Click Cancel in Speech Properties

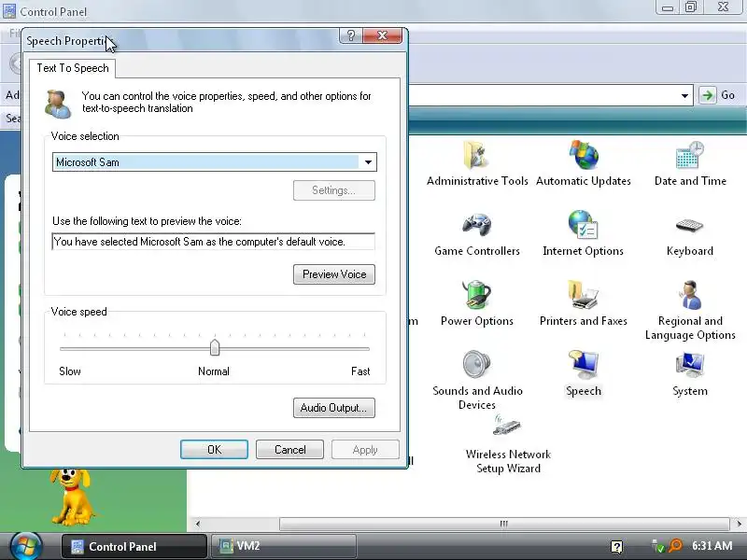pyautogui.click(x=289, y=450)
